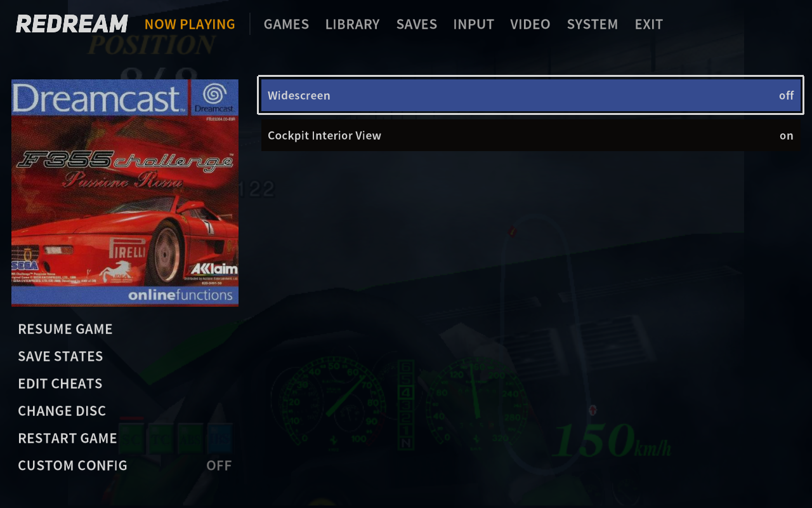Select RESUME GAME
This screenshot has width=812, height=508.
tap(65, 329)
